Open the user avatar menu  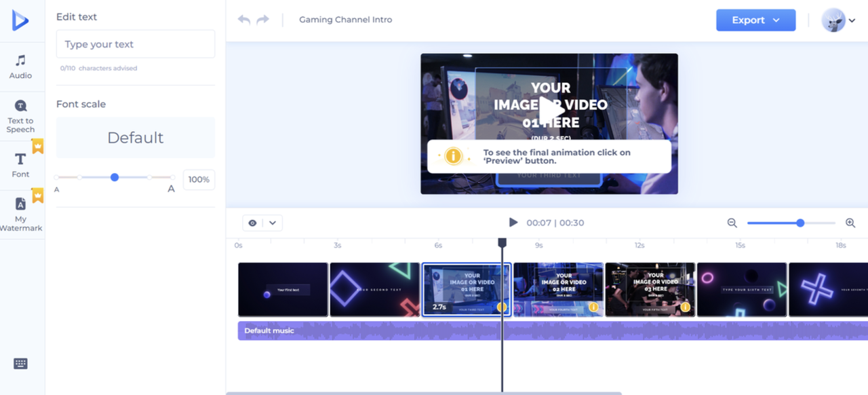point(838,20)
